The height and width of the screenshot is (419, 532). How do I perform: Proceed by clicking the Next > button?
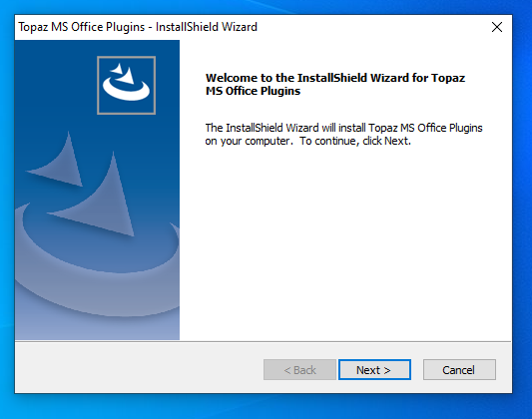(x=374, y=369)
